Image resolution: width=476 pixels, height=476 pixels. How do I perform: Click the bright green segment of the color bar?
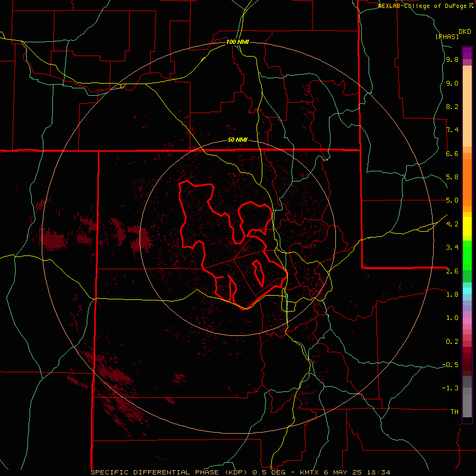click(467, 255)
